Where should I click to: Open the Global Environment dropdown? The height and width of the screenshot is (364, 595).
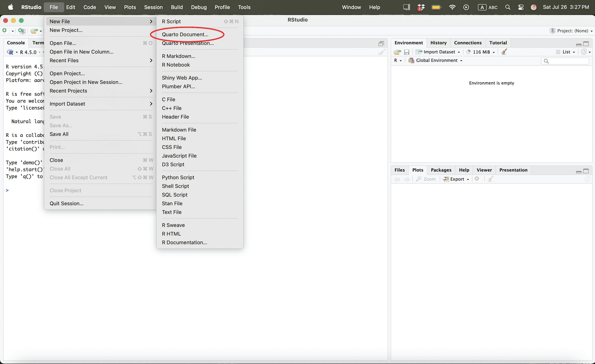[x=437, y=60]
